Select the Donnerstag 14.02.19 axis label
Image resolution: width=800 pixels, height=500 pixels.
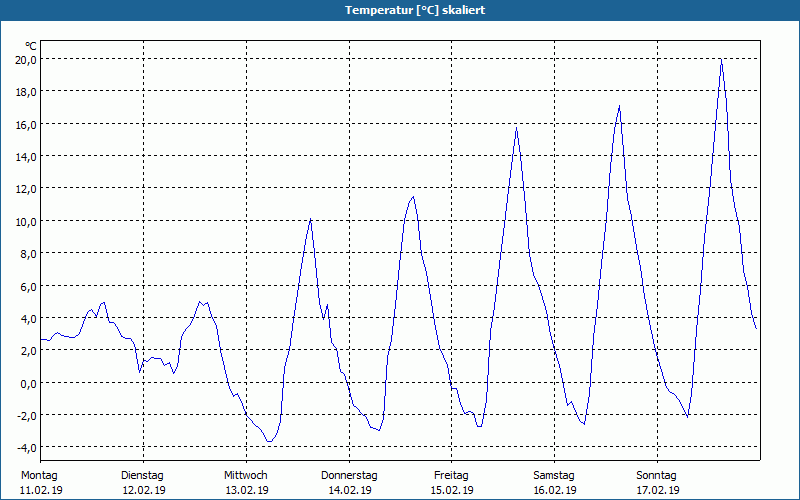point(349,483)
